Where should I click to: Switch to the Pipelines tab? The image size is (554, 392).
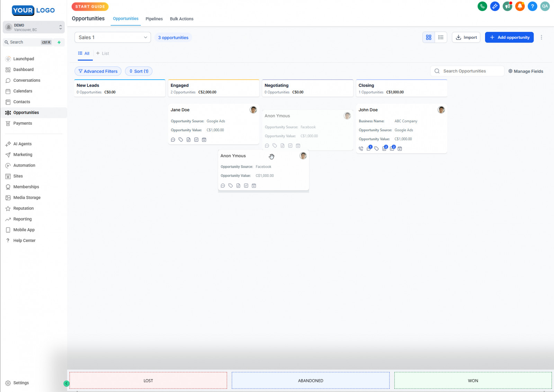click(154, 19)
